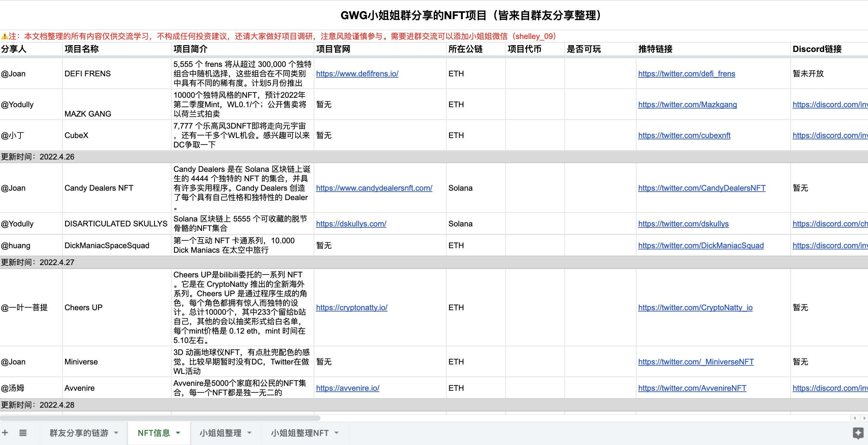
Task: Select the Discord链接 header cell
Action: coord(829,49)
